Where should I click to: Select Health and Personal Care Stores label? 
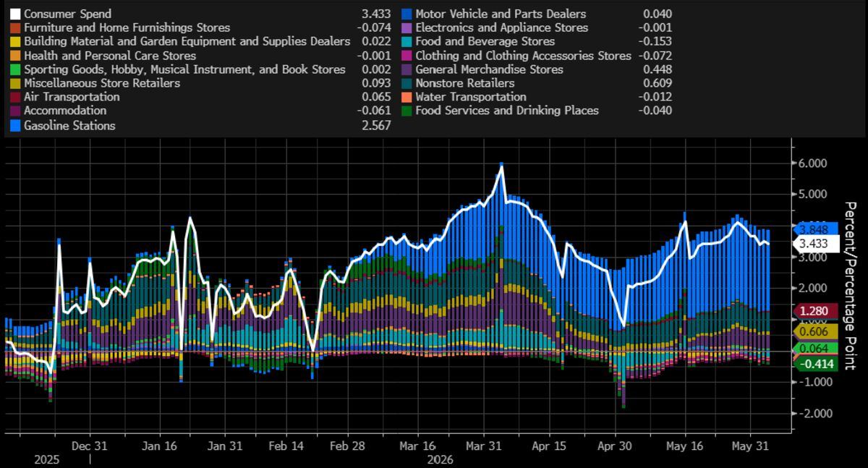[110, 56]
